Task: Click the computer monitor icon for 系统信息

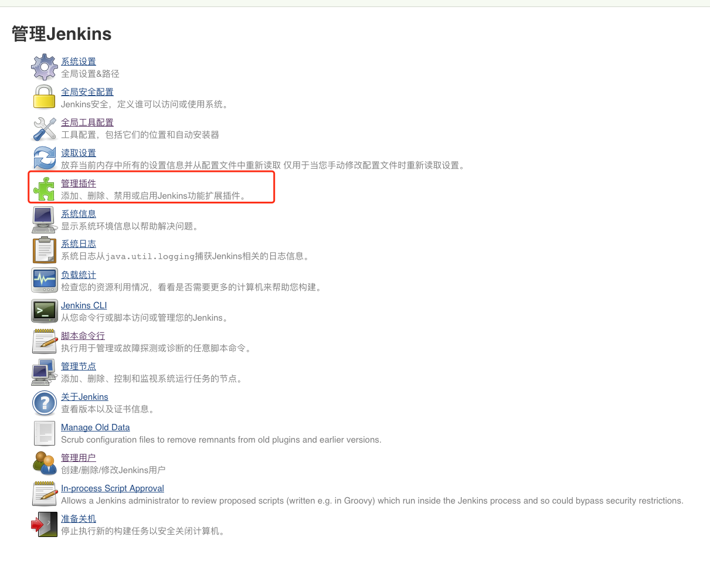Action: point(45,219)
